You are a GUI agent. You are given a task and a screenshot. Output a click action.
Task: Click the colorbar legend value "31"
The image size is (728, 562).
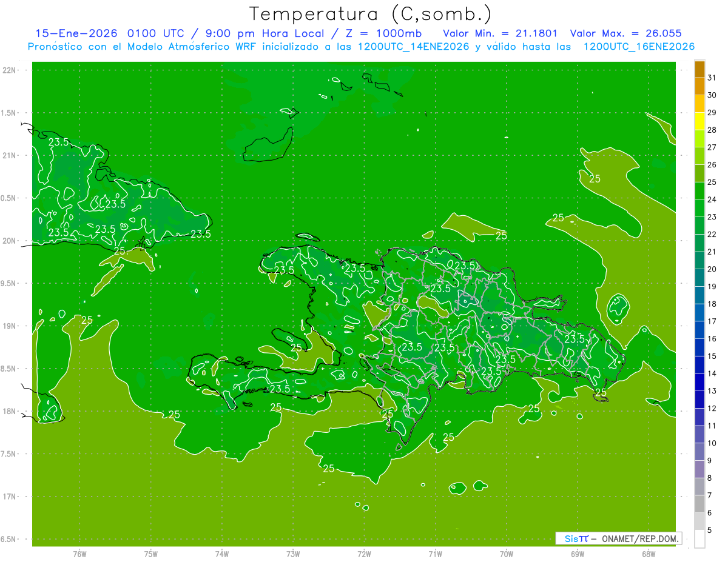[712, 78]
